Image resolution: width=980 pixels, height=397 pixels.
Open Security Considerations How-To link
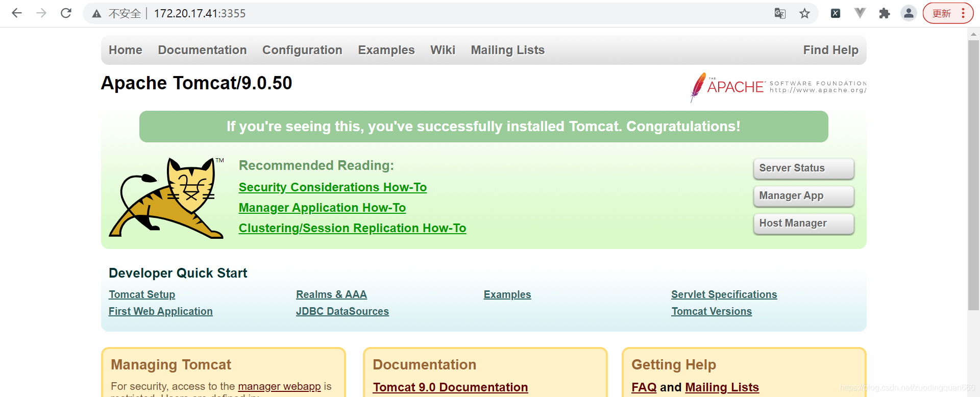click(333, 187)
